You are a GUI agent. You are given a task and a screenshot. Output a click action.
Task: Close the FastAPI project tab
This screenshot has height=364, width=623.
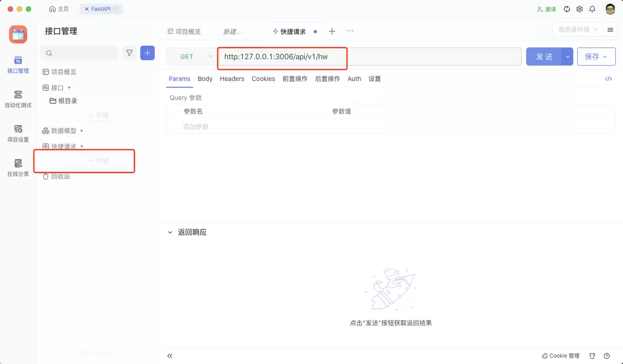click(x=87, y=9)
